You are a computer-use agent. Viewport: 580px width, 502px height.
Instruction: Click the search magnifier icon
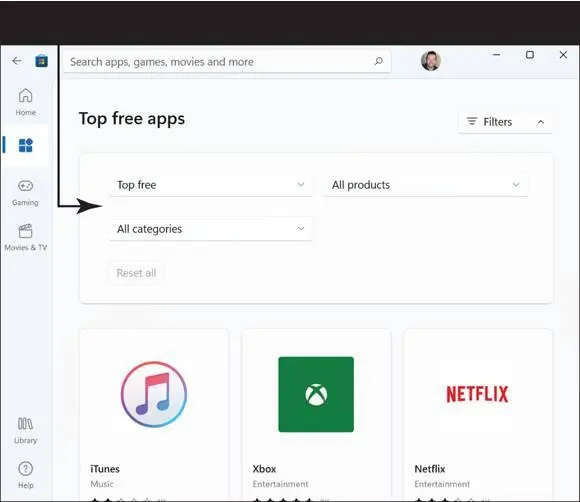point(378,61)
